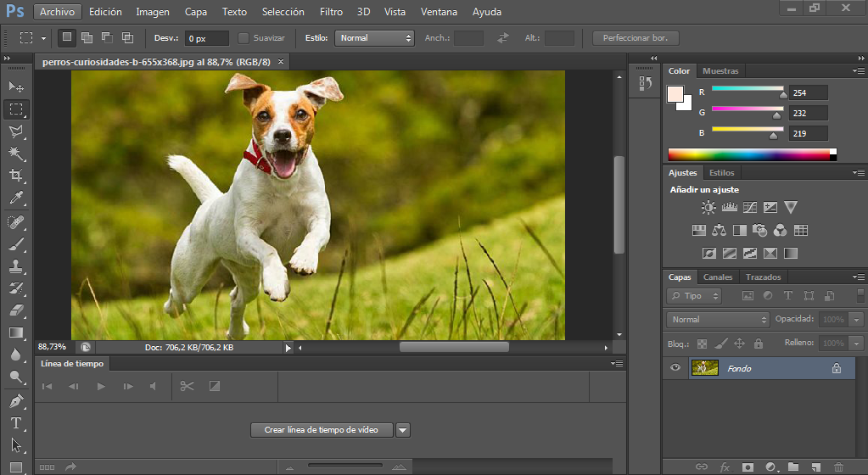The image size is (868, 475).
Task: Expand the timeline type dropdown arrow
Action: click(403, 430)
